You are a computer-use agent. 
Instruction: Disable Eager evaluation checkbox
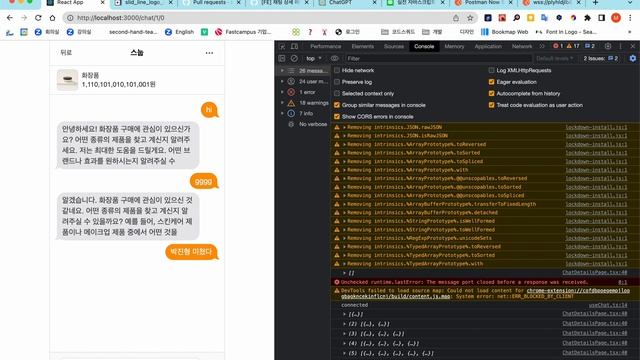[491, 82]
